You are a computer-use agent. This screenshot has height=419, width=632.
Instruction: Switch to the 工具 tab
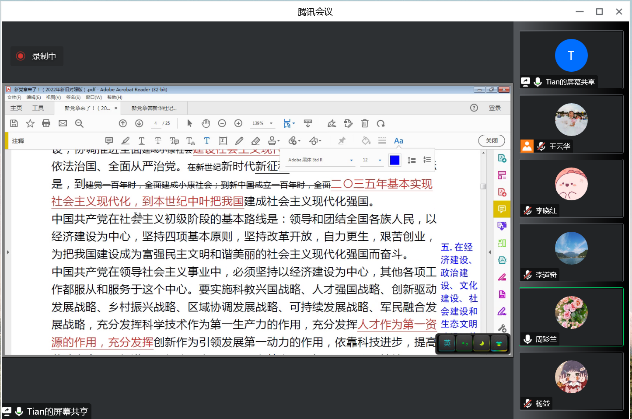click(x=38, y=106)
